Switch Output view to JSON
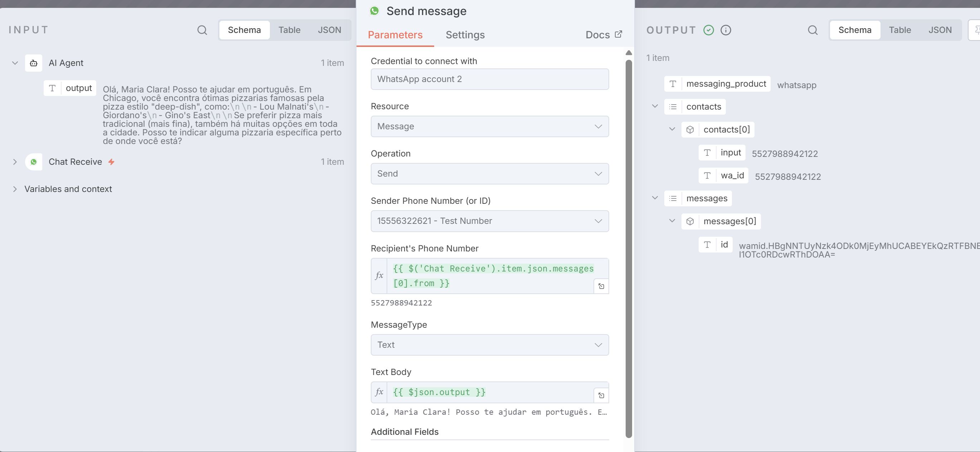 tap(940, 30)
